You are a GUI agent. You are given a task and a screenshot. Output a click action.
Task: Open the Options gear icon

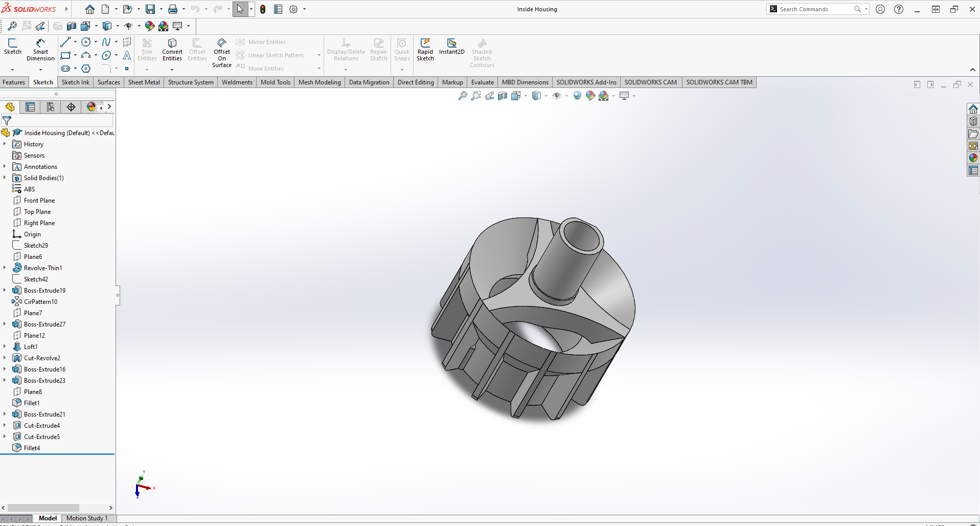click(x=293, y=9)
